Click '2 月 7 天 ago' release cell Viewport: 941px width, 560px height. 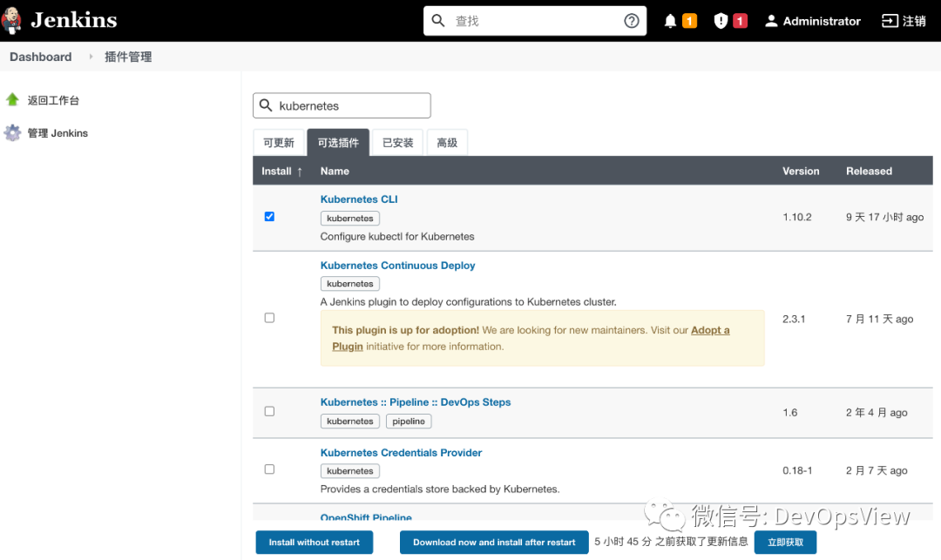(877, 470)
